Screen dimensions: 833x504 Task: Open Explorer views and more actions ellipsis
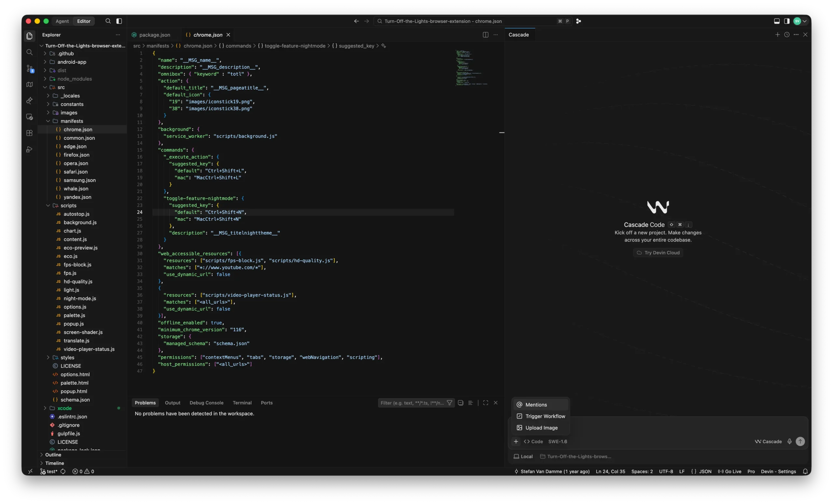118,35
